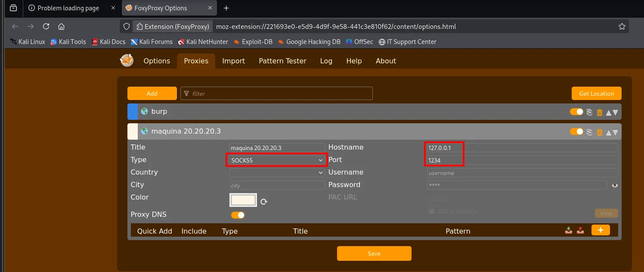Screen dimensions: 644x272
Task: Move maquina 20.20.20.3 proxy up
Action: click(609, 132)
